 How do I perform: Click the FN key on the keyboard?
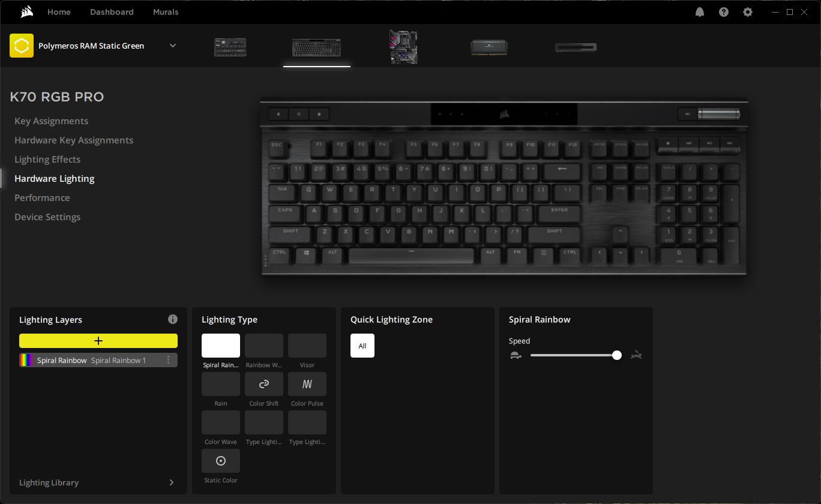click(516, 254)
